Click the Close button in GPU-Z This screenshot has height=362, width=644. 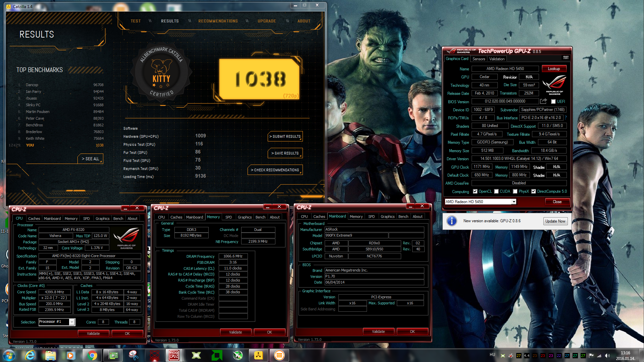point(557,202)
